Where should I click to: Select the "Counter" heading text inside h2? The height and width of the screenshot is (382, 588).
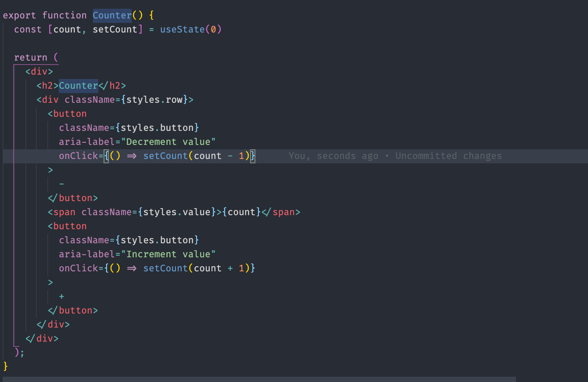pyautogui.click(x=79, y=86)
